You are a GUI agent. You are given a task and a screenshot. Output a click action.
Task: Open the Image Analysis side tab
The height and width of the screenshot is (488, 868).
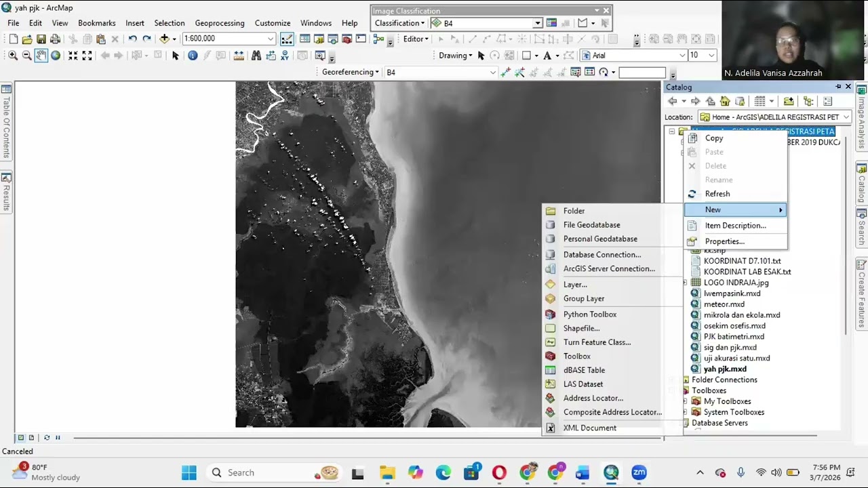(x=862, y=118)
